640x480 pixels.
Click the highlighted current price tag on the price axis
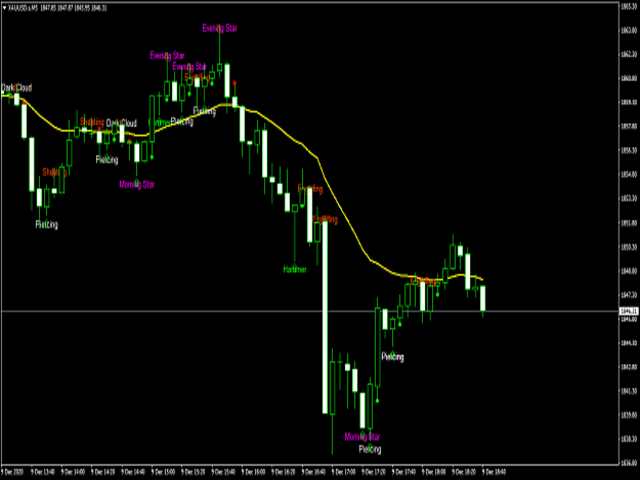point(629,311)
